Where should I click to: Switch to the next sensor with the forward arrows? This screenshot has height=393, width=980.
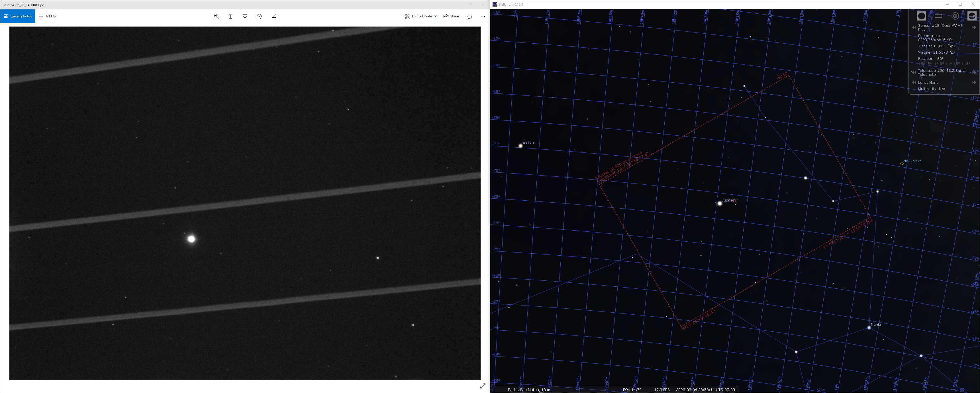974,27
